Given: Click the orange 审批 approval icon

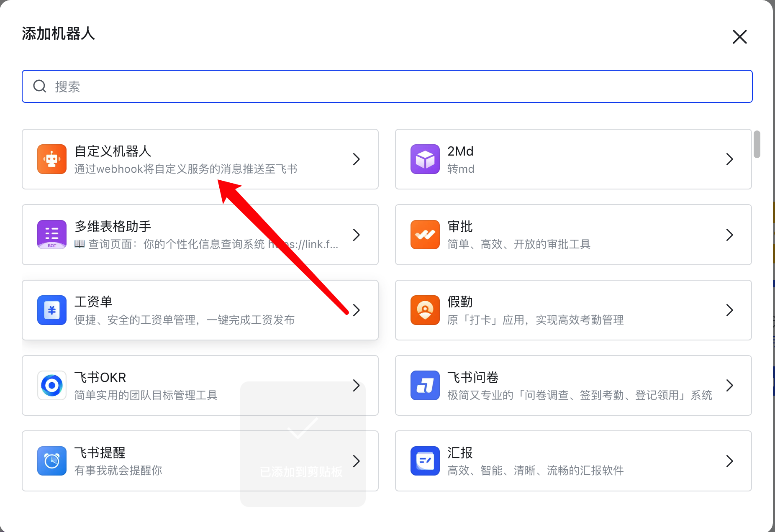Looking at the screenshot, I should (425, 235).
